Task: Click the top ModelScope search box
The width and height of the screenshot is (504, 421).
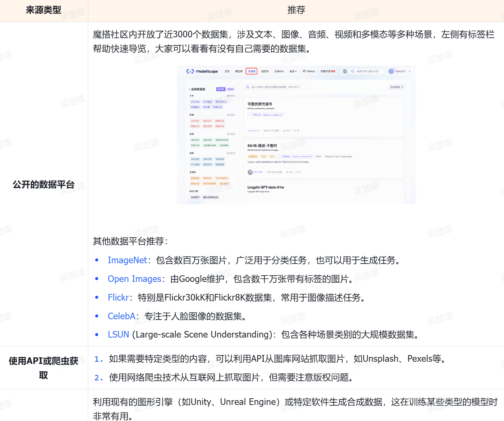Action: (366, 71)
